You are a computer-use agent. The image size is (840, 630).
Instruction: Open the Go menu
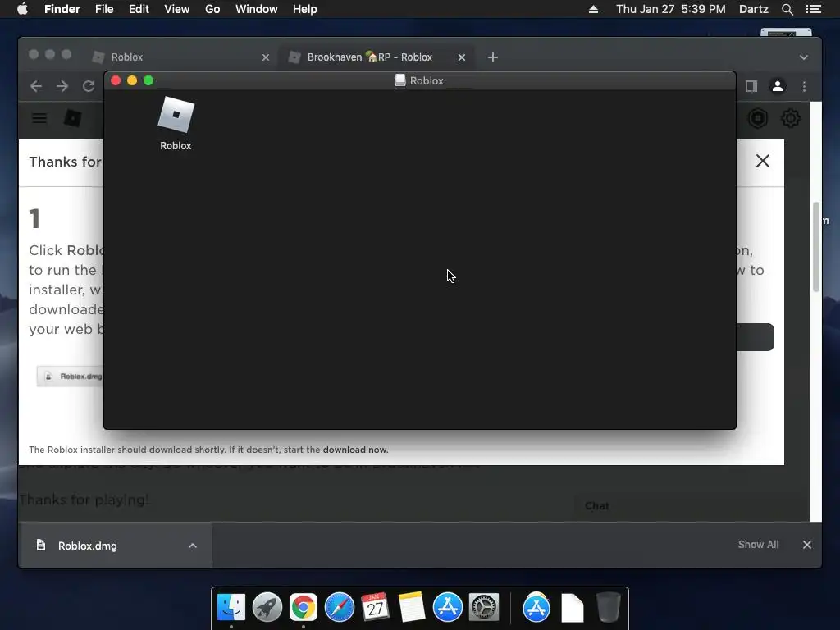(212, 9)
